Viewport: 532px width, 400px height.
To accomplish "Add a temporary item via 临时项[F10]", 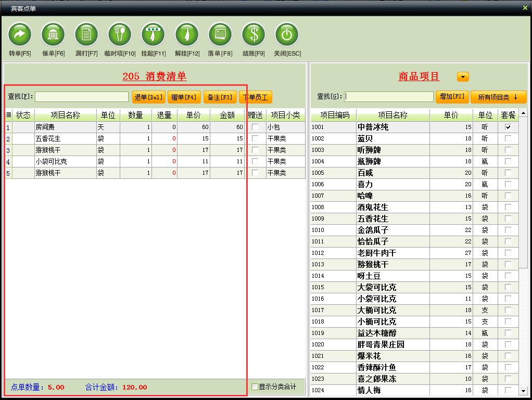I will coord(119,34).
